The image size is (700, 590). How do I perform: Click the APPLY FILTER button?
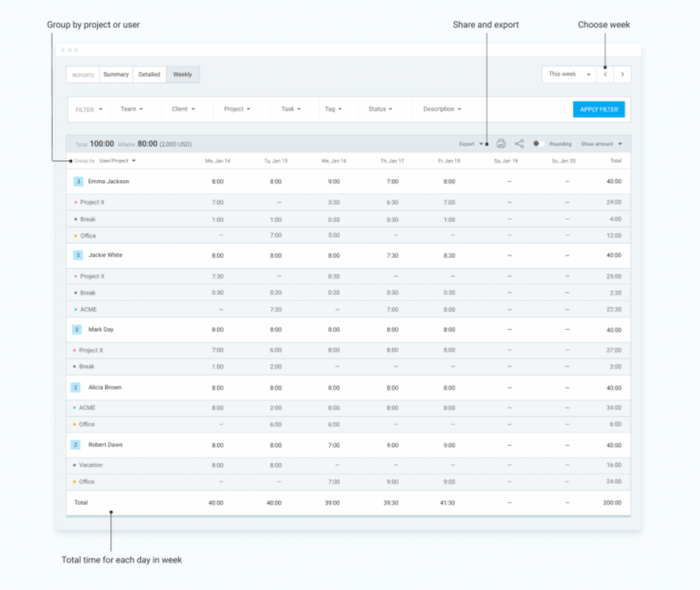point(599,109)
